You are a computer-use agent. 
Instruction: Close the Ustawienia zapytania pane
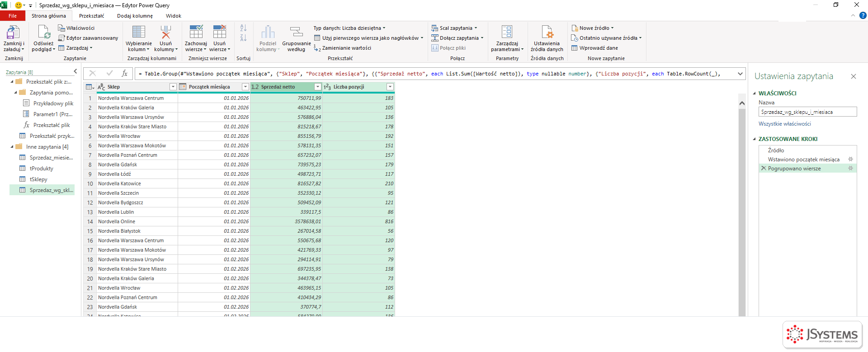pos(854,76)
